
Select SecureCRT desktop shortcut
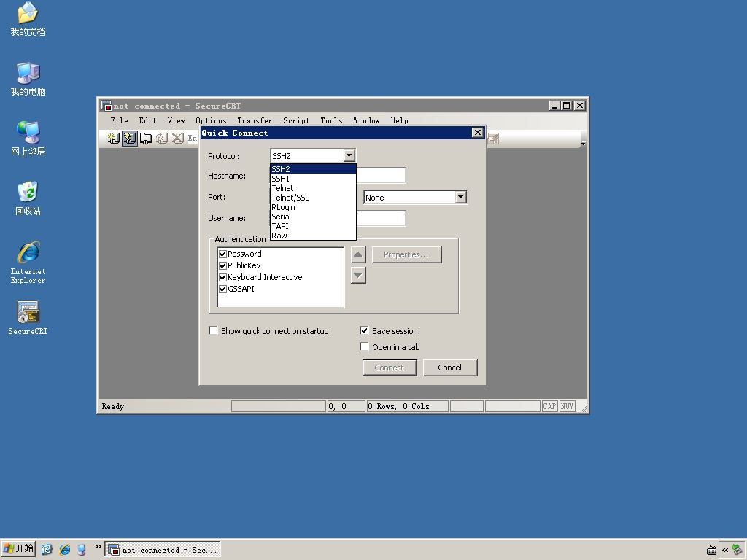click(28, 318)
